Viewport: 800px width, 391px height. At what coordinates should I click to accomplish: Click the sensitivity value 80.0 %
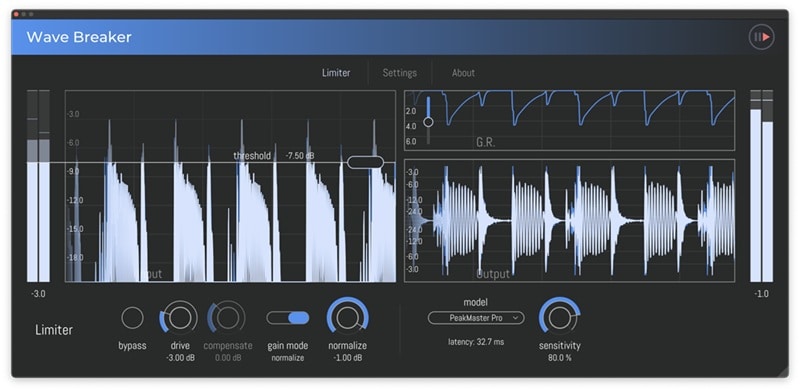pos(560,358)
